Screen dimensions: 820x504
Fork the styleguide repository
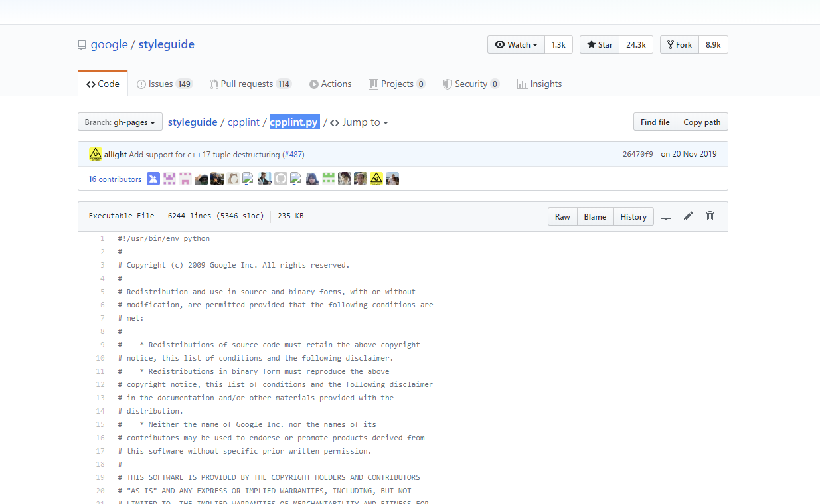pos(680,44)
